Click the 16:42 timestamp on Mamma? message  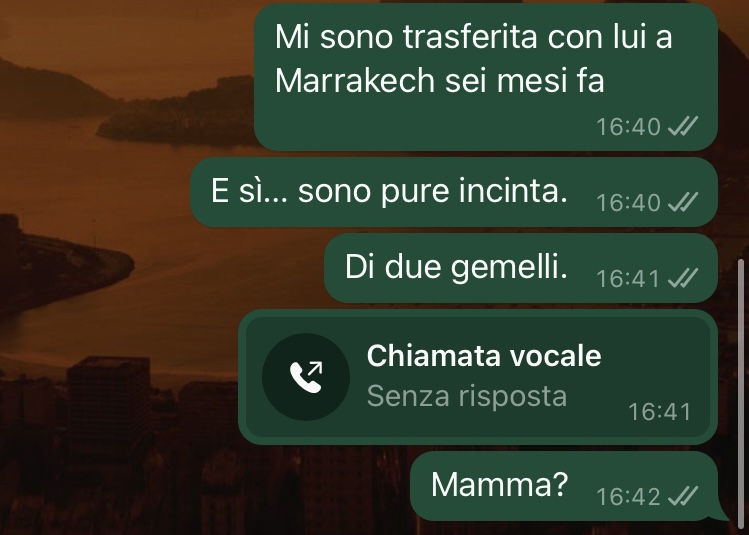coord(628,497)
